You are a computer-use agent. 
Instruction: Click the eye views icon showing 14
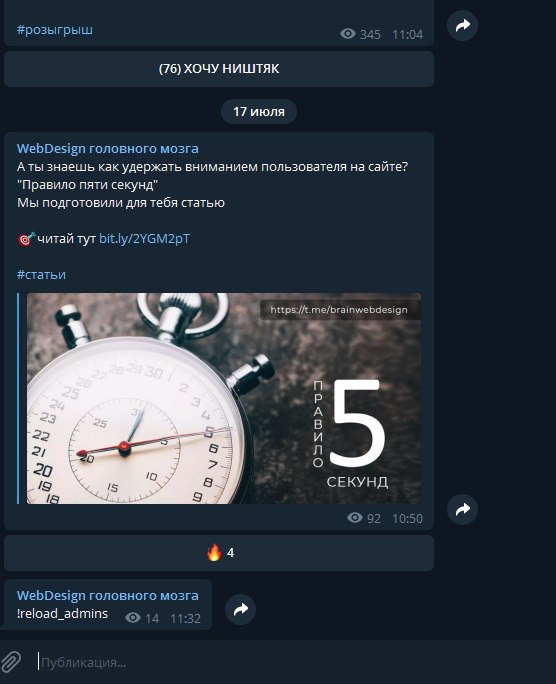click(x=133, y=618)
